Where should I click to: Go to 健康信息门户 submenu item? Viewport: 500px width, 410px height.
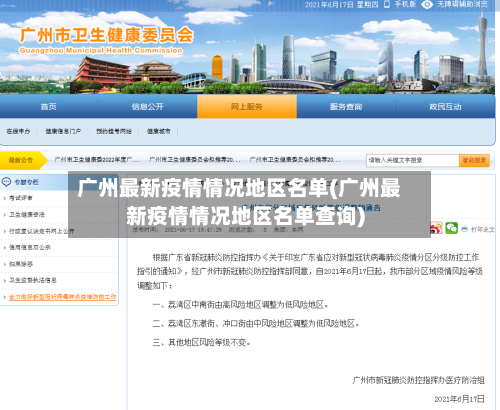coord(63,131)
